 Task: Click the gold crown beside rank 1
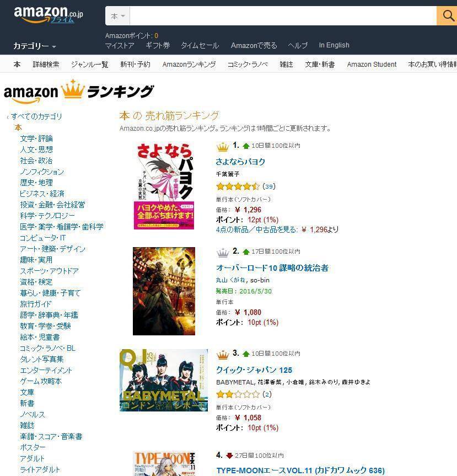pos(222,147)
